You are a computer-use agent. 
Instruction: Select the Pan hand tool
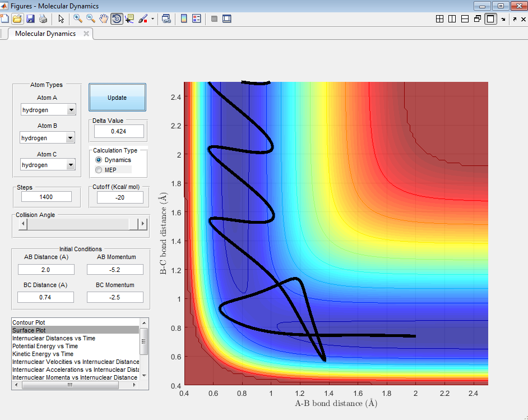tap(104, 19)
